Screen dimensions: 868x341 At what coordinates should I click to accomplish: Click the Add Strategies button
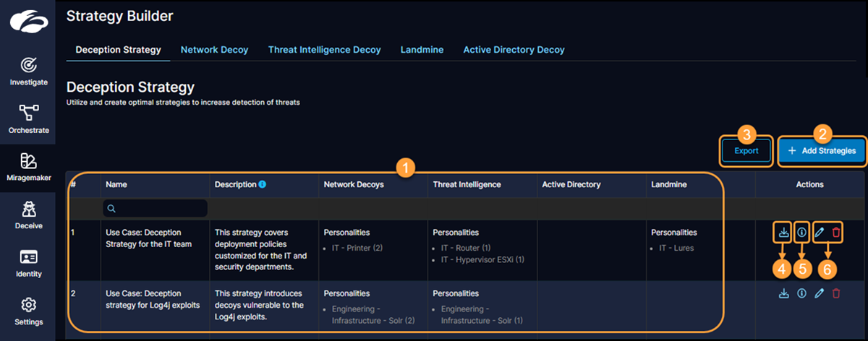pyautogui.click(x=822, y=151)
